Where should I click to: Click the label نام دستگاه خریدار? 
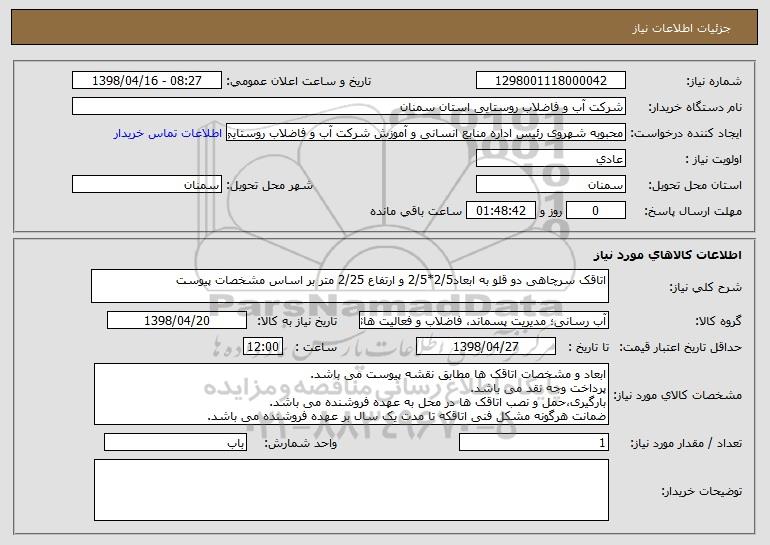click(695, 107)
